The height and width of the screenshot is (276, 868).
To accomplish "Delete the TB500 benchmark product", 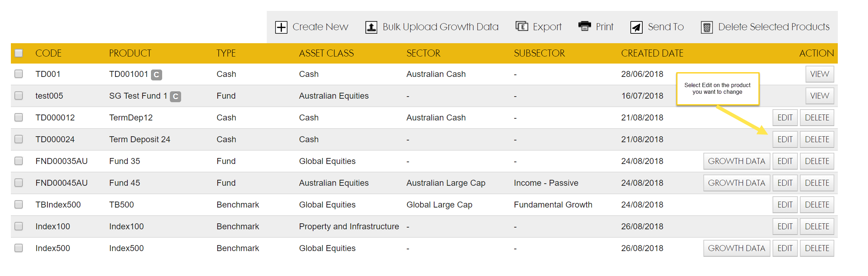I will pos(817,205).
